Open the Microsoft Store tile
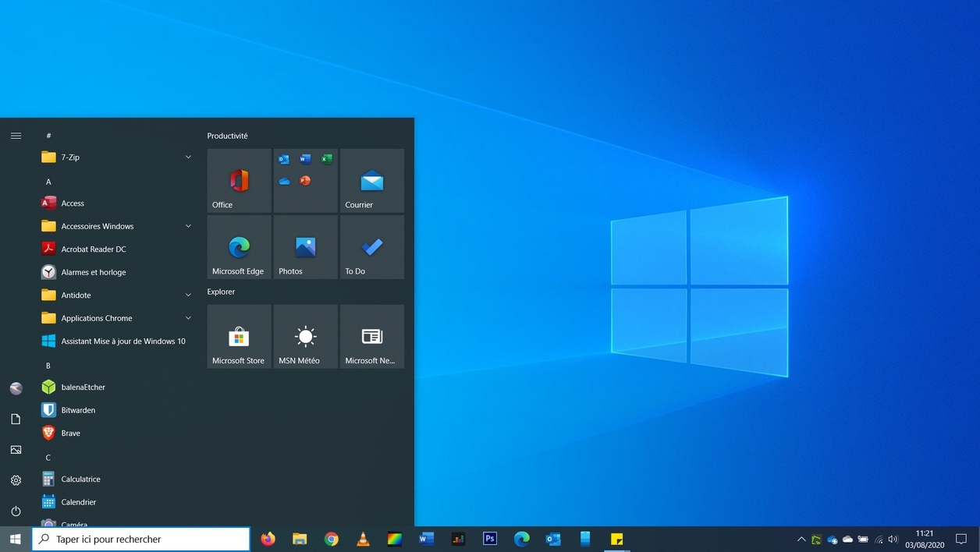The height and width of the screenshot is (552, 980). click(x=239, y=337)
